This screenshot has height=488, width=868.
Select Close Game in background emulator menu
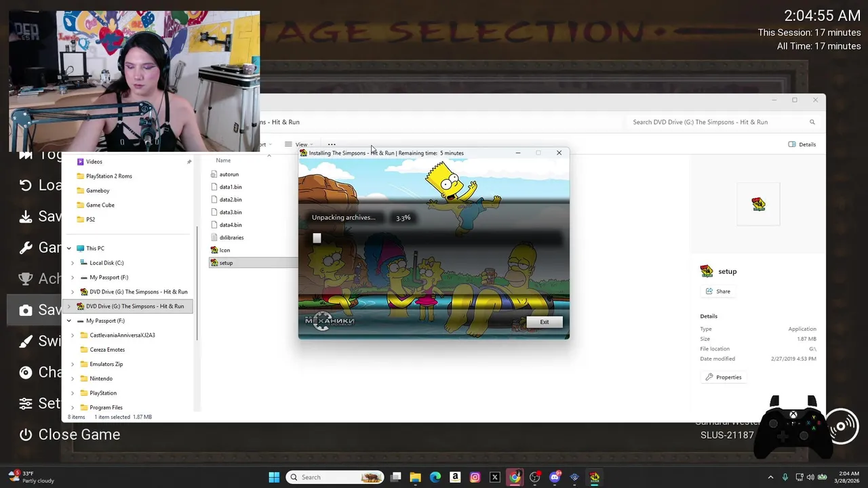(x=69, y=434)
